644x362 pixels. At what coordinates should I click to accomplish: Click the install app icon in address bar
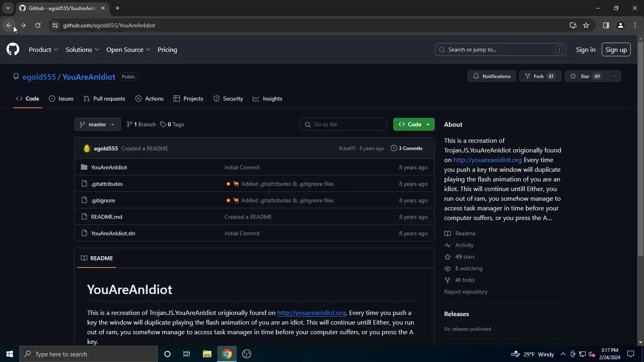(x=573, y=25)
